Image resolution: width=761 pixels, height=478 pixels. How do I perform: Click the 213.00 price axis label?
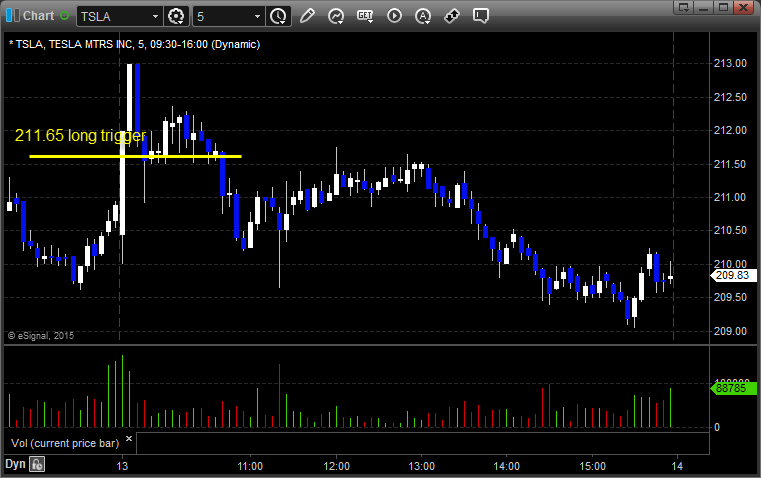tap(730, 63)
